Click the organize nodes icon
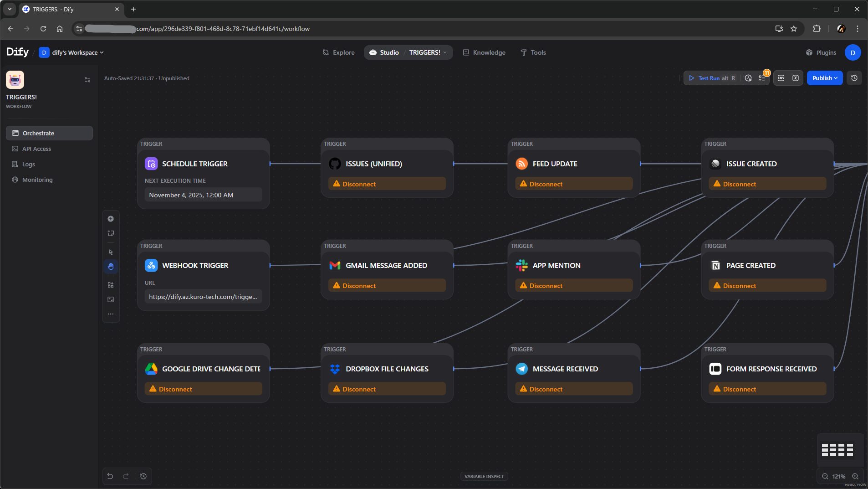Screen dimensions: 868x489 tap(111, 285)
